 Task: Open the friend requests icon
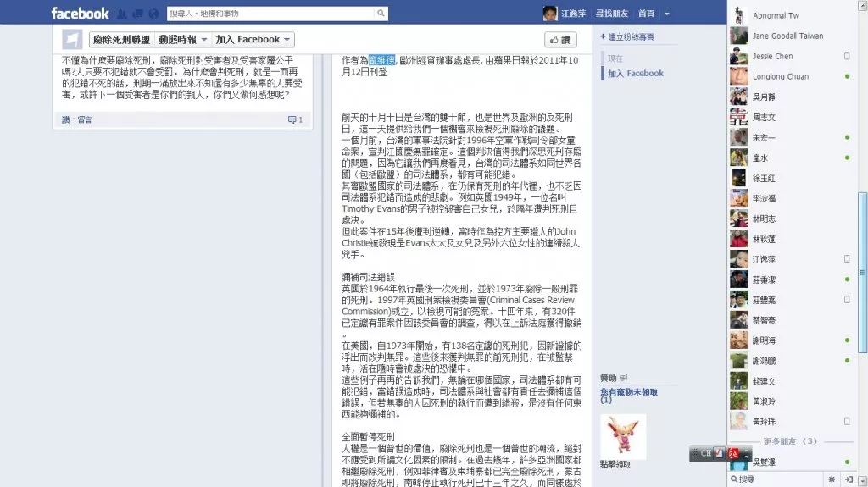[x=122, y=14]
